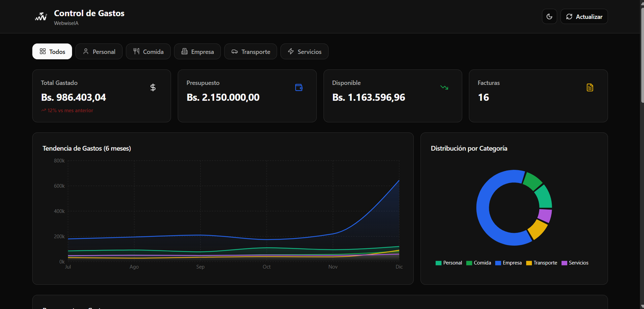Select the Servicios filter tab
644x309 pixels.
click(x=304, y=52)
